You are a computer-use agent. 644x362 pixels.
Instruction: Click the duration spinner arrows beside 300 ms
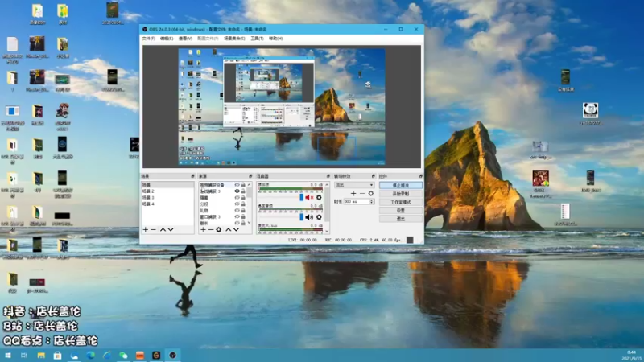click(372, 202)
